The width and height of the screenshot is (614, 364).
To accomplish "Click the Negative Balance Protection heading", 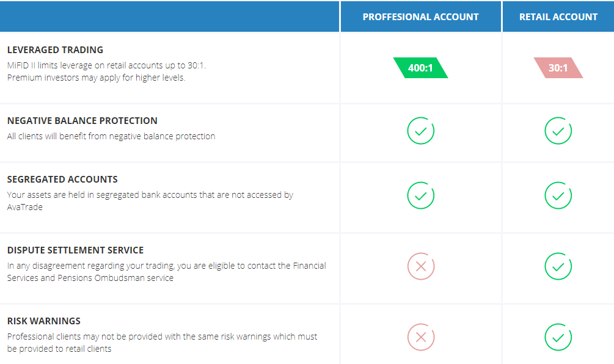I will 82,121.
